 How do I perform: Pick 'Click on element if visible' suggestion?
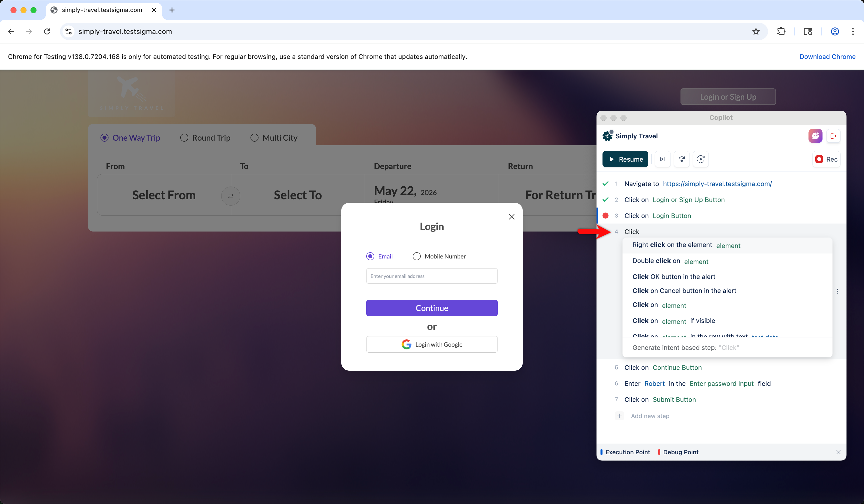click(x=727, y=321)
